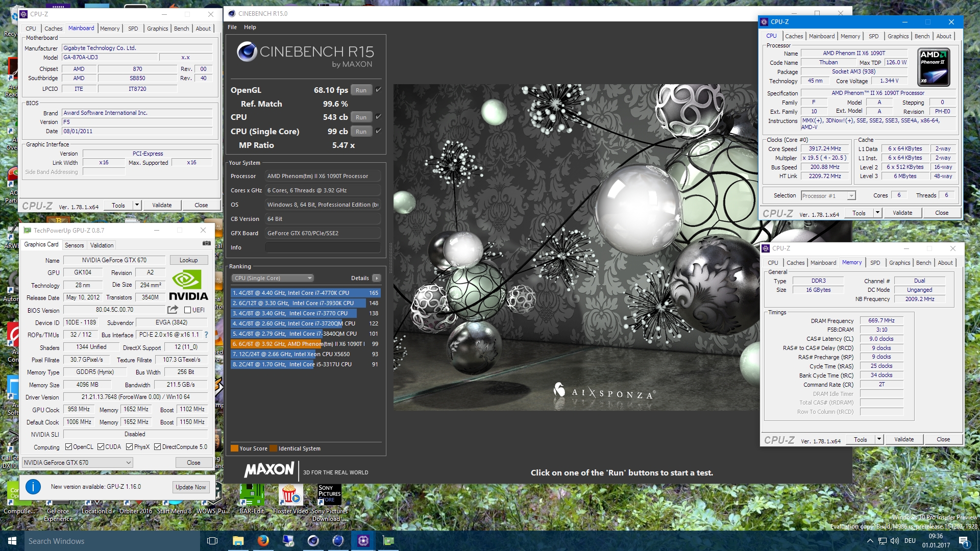Open the File menu in Cinebench
Screen dimensions: 980x551
point(232,27)
